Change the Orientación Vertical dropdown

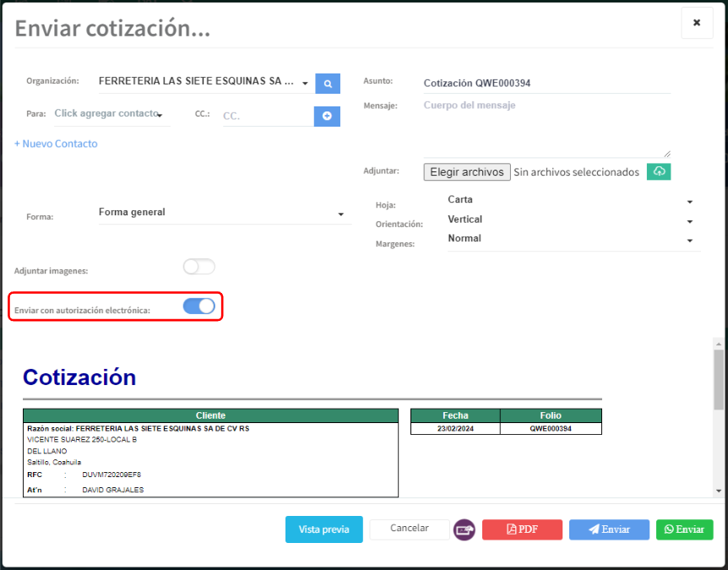[x=570, y=220]
